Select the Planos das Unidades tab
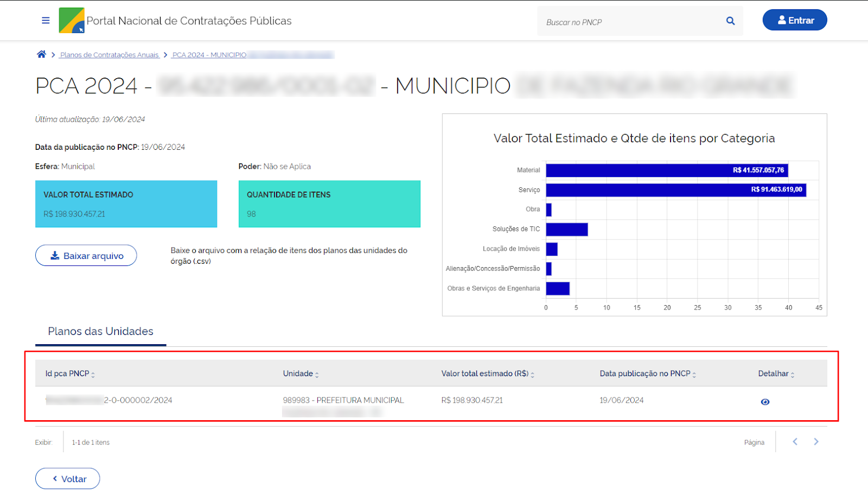 click(101, 331)
